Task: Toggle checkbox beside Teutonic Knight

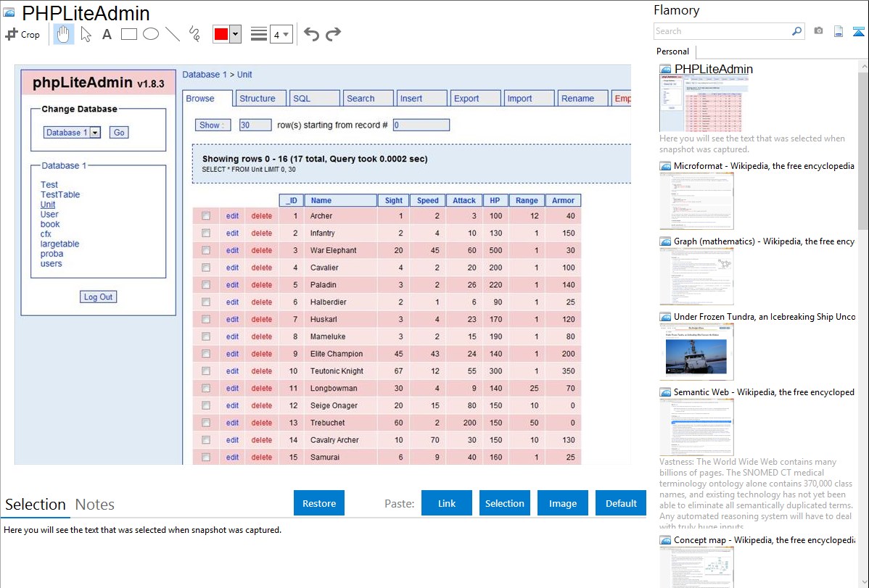Action: 206,371
